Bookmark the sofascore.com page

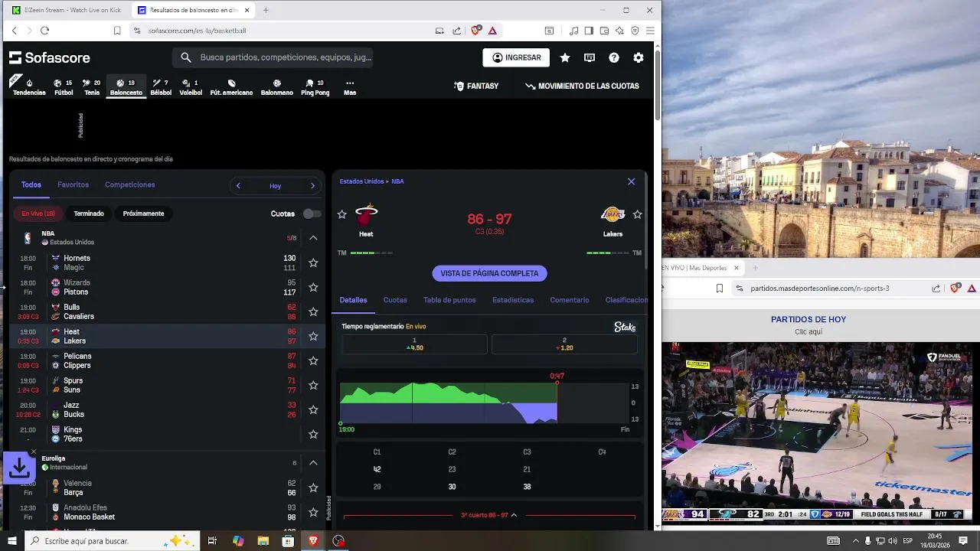coord(117,31)
